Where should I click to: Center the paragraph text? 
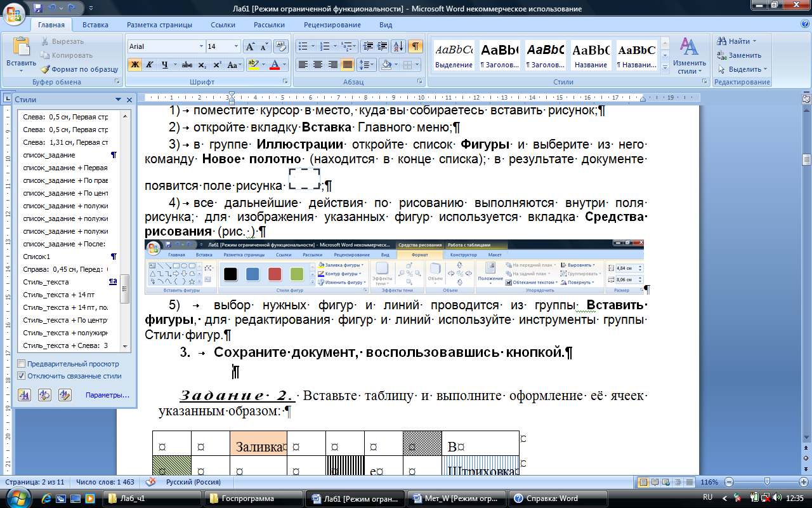[318, 65]
